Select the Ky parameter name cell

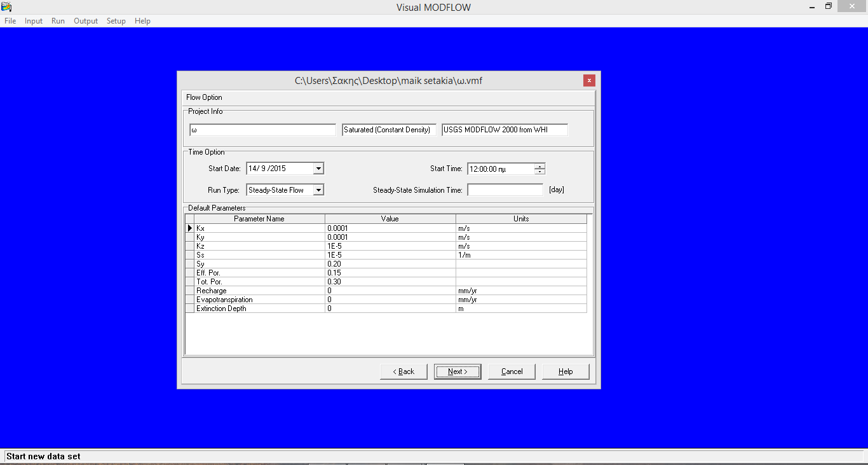(259, 237)
